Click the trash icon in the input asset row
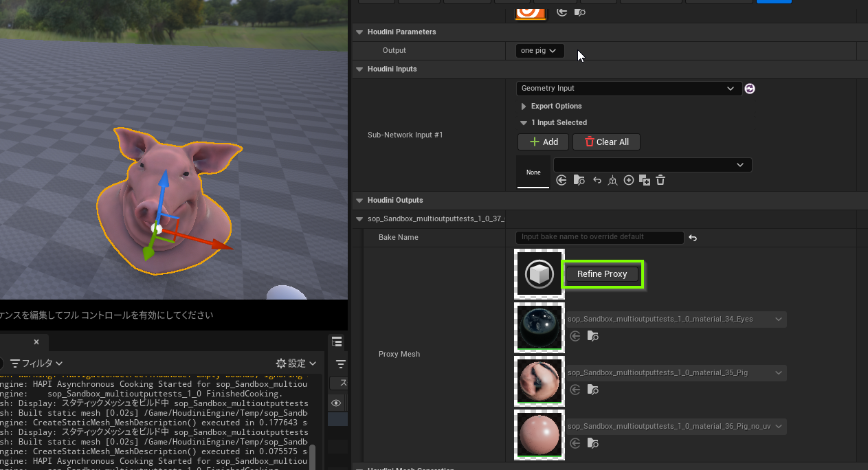 click(x=660, y=180)
